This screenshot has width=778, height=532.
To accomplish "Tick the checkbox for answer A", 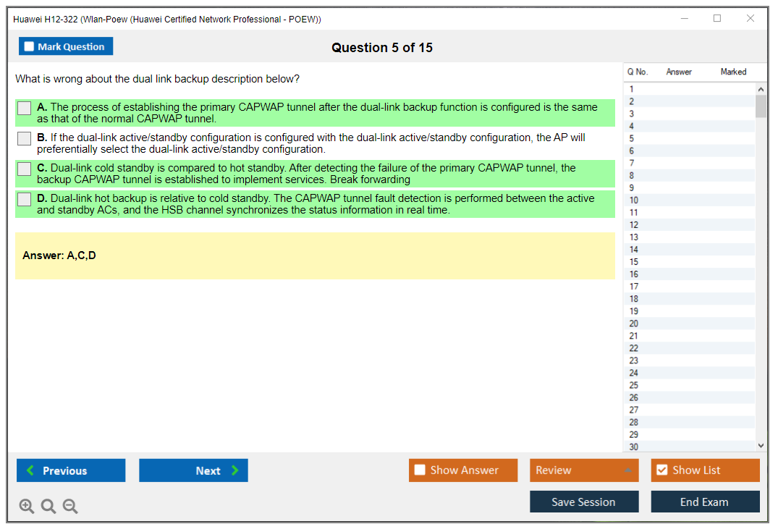I will point(25,108).
